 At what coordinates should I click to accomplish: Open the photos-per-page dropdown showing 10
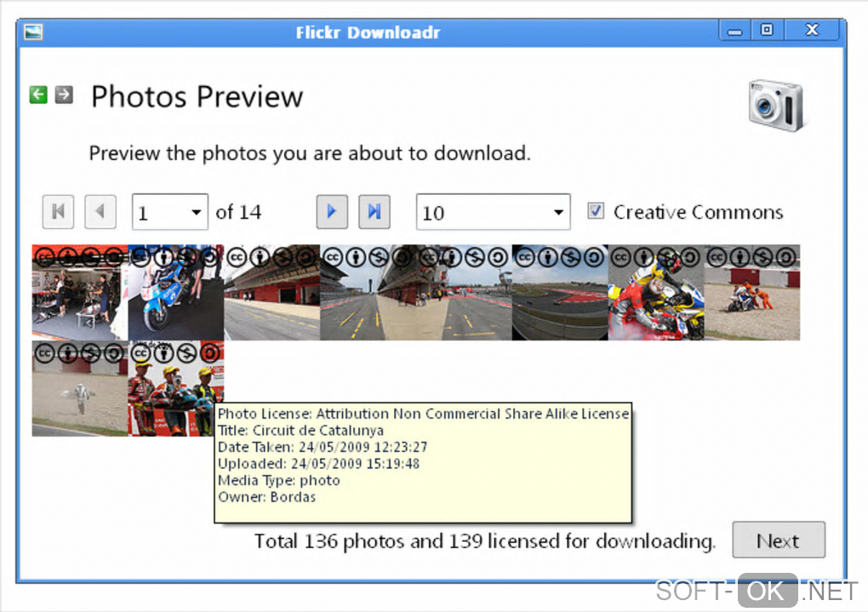point(494,212)
